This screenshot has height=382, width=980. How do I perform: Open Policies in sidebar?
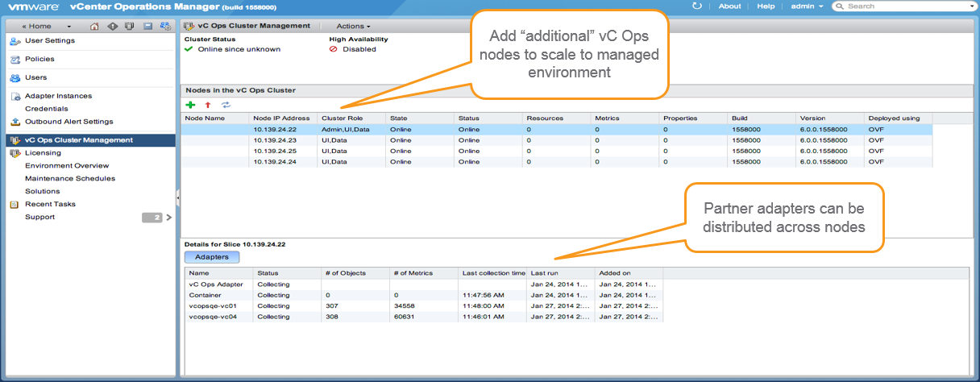pos(39,59)
